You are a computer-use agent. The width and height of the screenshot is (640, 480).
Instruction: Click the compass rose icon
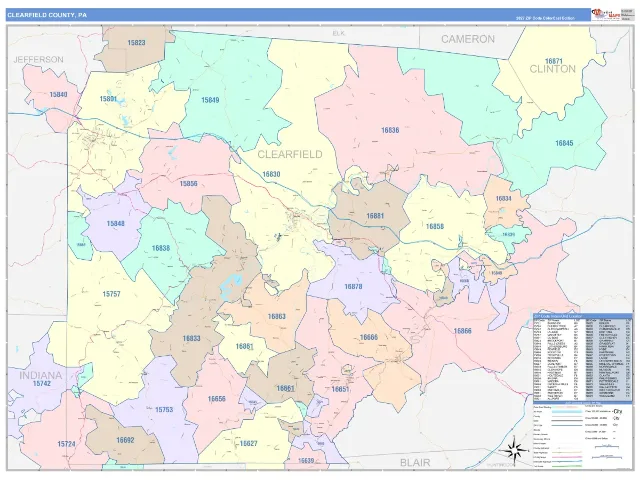point(514,450)
